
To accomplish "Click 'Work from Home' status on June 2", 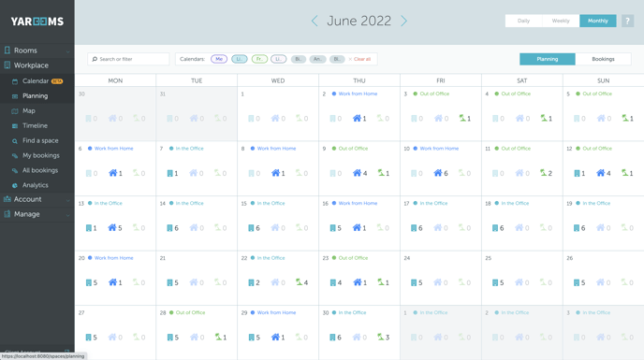I will click(358, 94).
